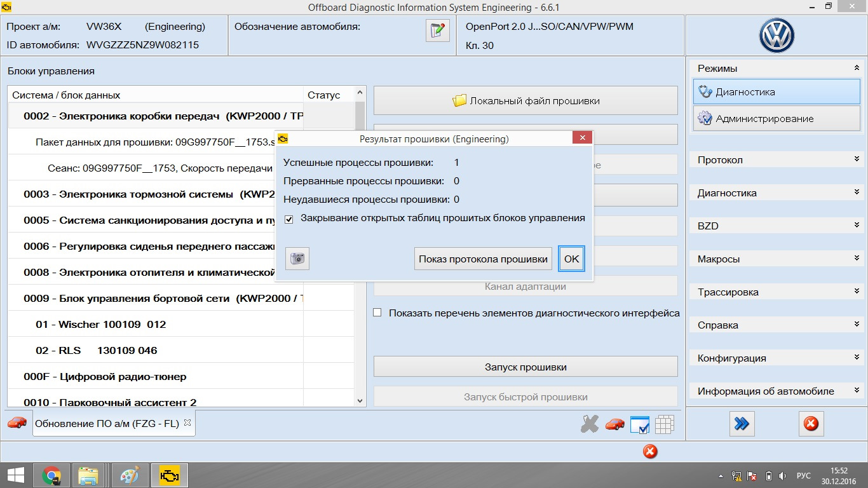
Task: Toggle Закрывание открытых таблиц checkbox
Action: (x=289, y=219)
